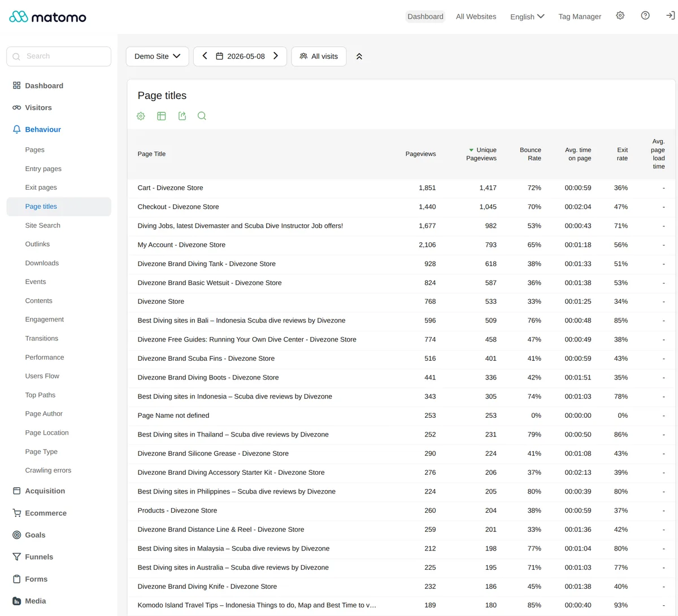Image resolution: width=678 pixels, height=616 pixels.
Task: Open Page Author report
Action: pos(44,414)
